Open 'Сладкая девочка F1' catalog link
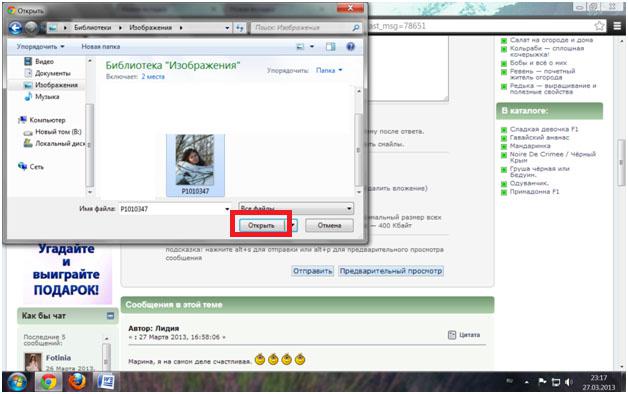This screenshot has height=394, width=628. tap(544, 129)
